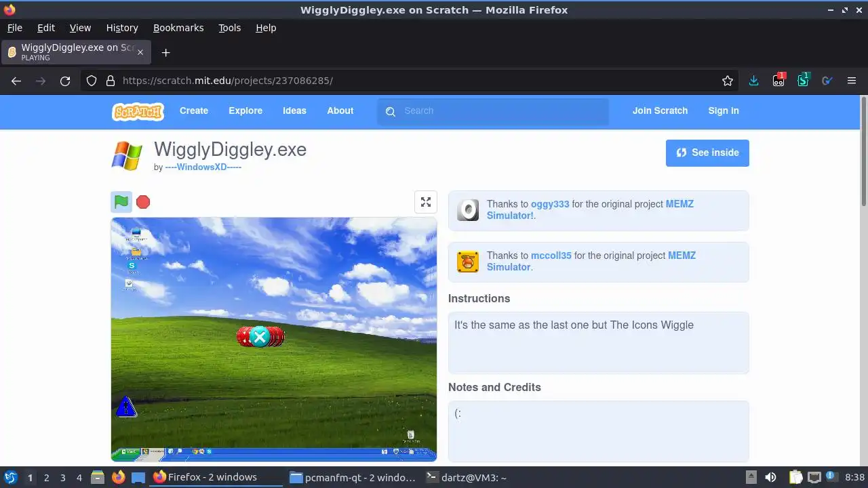Open the Edit menu
The height and width of the screenshot is (488, 868).
[x=46, y=28]
